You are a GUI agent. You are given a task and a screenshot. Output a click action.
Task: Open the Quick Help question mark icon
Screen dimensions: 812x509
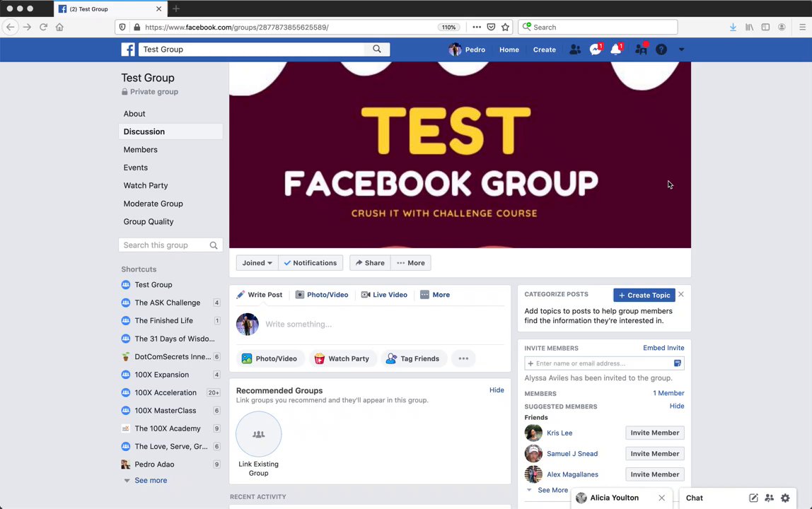[x=661, y=49]
